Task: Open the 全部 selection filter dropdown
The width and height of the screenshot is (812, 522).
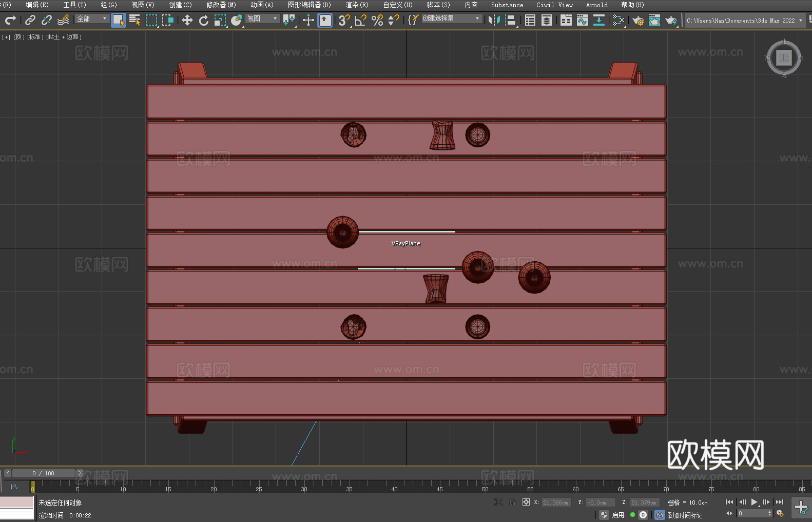Action: coord(92,18)
